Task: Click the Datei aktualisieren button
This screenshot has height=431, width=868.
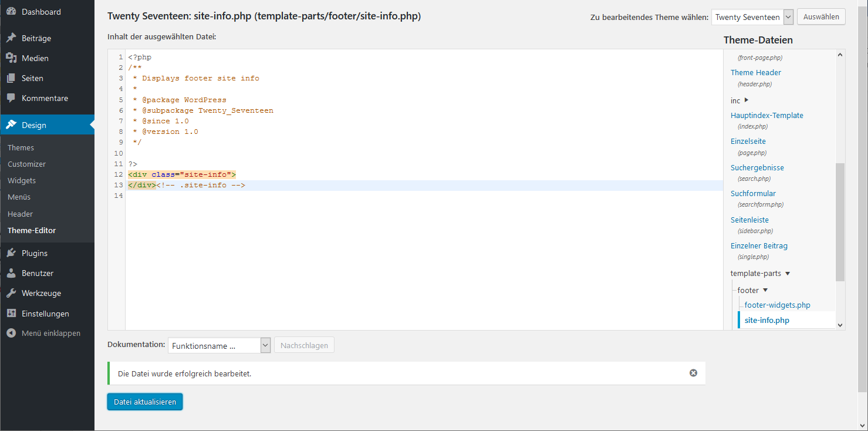Action: 145,402
